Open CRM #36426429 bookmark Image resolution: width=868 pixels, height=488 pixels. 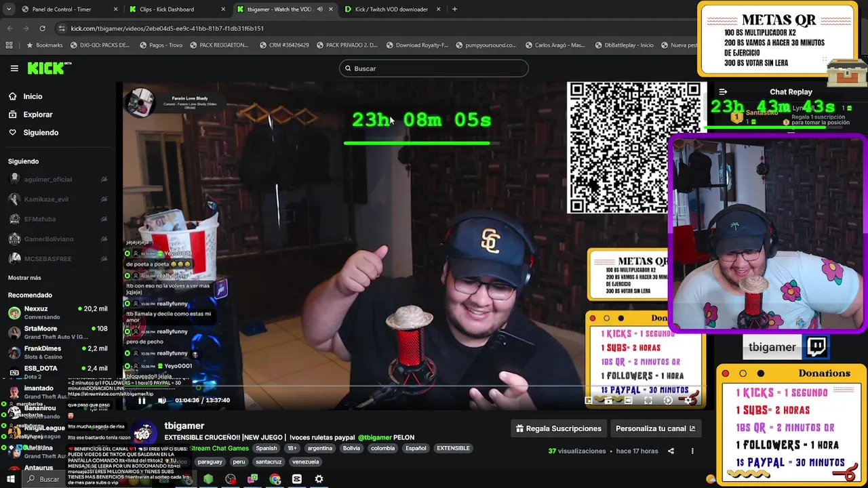[x=284, y=45]
